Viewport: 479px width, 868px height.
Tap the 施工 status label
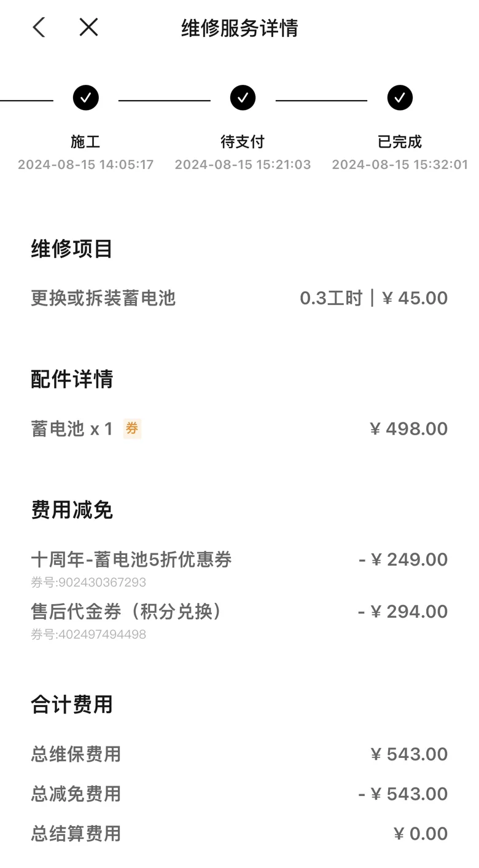(85, 142)
